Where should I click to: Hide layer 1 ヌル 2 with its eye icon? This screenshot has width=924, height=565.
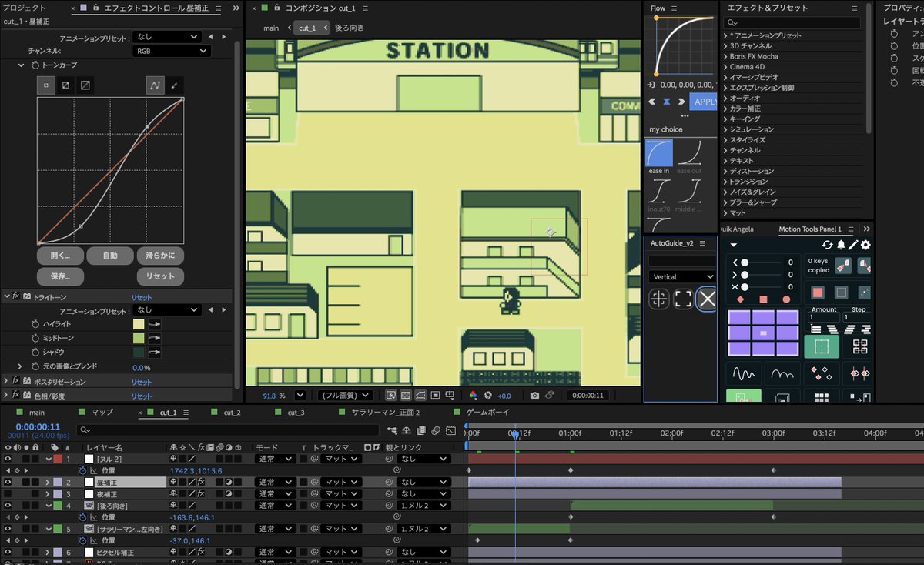click(x=8, y=459)
